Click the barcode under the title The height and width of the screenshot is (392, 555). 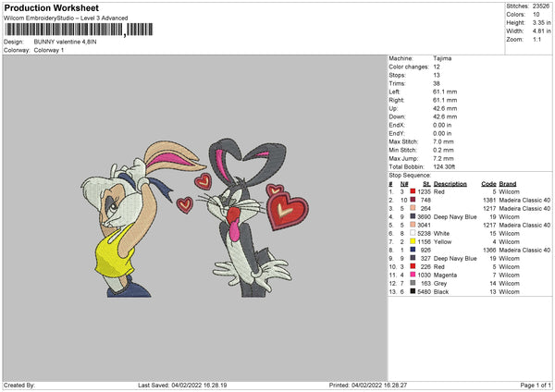click(79, 30)
